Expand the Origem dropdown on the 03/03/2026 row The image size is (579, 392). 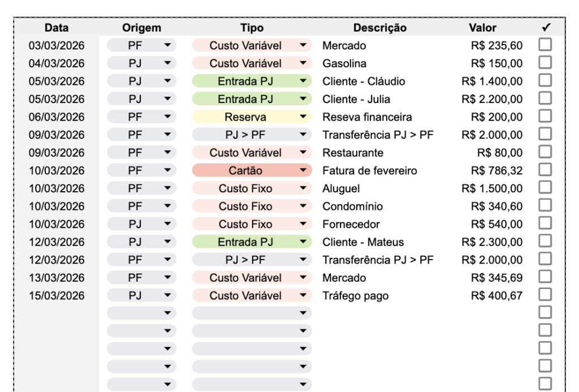[x=167, y=46]
